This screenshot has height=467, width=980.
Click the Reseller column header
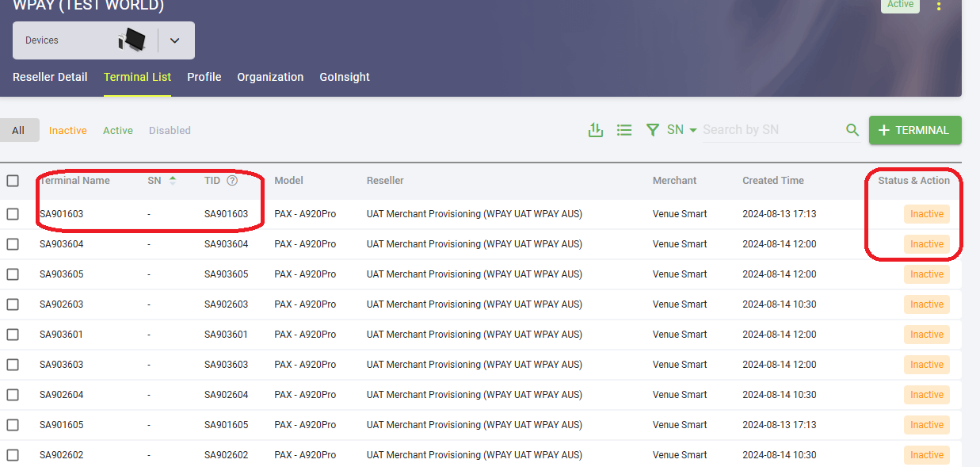pos(385,181)
